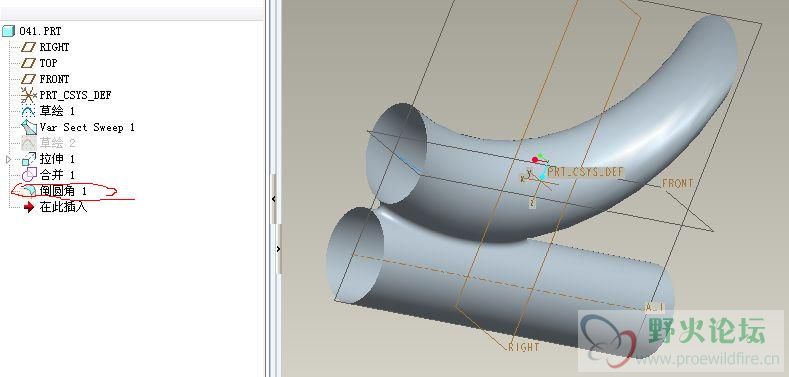Screen dimensions: 789x377
Task: Click the 草绘 1 sketch icon
Action: 29,111
